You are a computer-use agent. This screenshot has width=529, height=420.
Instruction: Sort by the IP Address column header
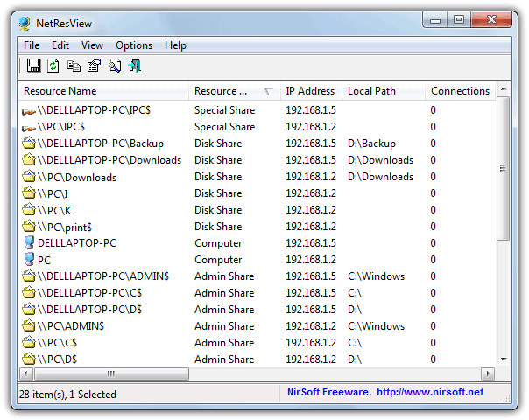click(x=310, y=91)
